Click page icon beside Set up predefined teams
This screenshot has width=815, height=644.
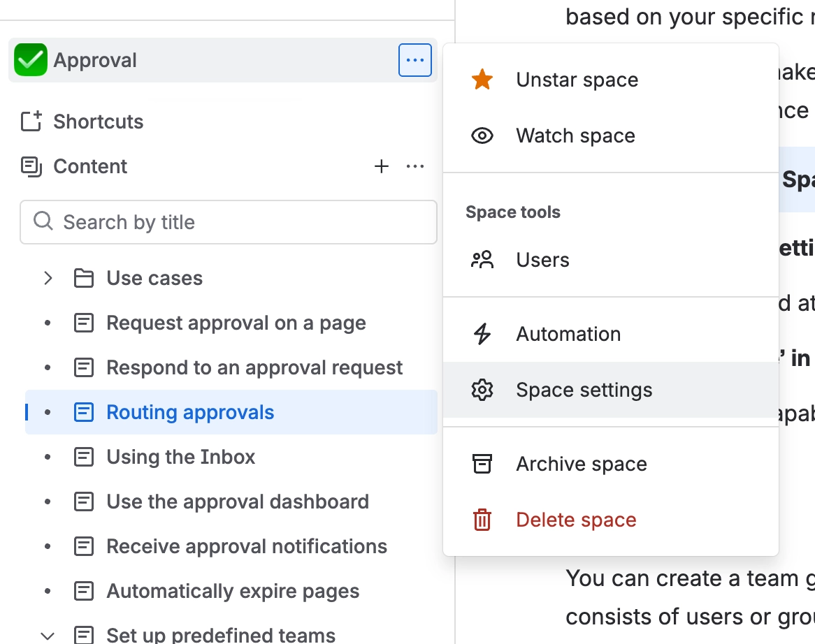tap(84, 635)
